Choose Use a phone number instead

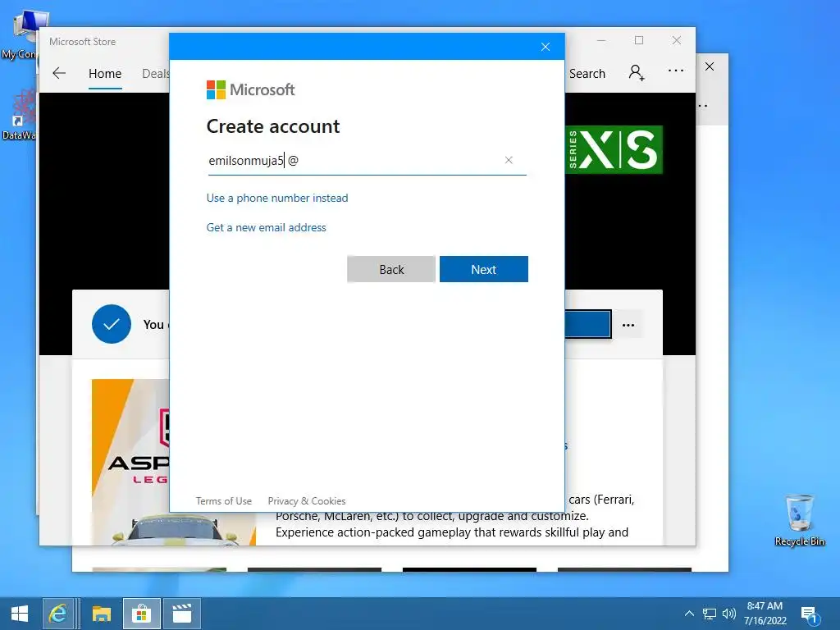(x=277, y=198)
